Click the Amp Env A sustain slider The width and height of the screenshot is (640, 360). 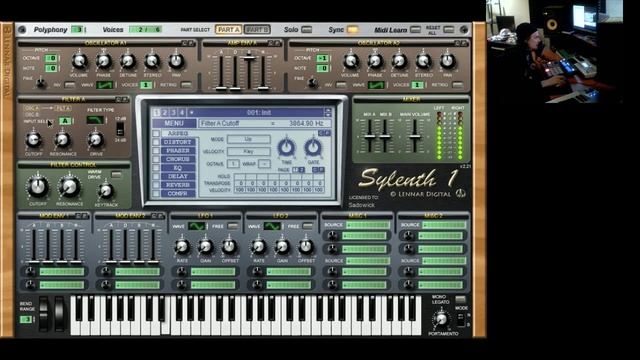249,58
